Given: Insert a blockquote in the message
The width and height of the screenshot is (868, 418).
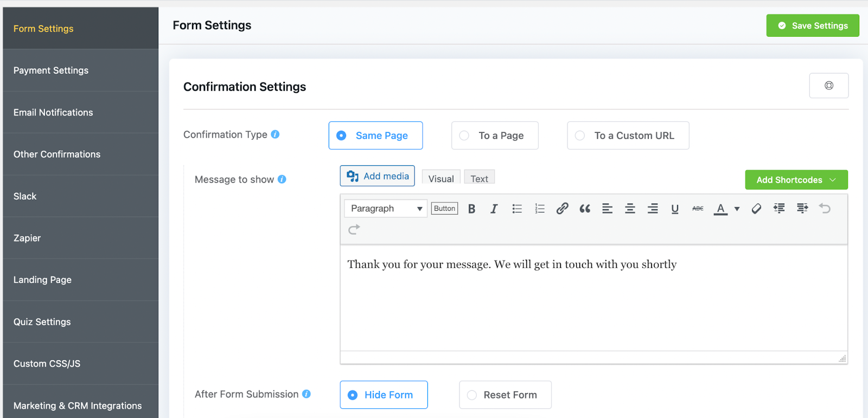Looking at the screenshot, I should 584,209.
